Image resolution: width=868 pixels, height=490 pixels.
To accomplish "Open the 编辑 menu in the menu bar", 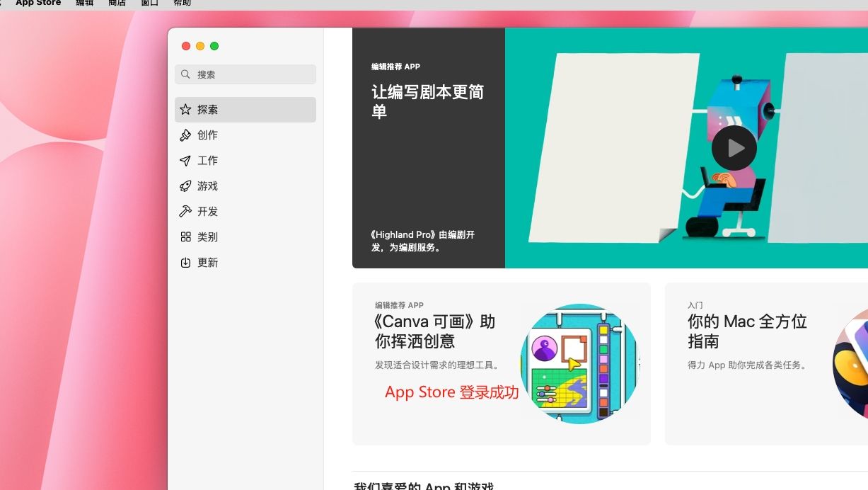I will 84,4.
